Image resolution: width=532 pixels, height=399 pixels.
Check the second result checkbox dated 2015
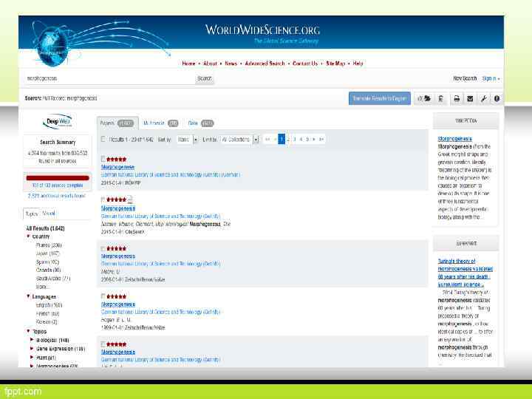click(x=103, y=199)
